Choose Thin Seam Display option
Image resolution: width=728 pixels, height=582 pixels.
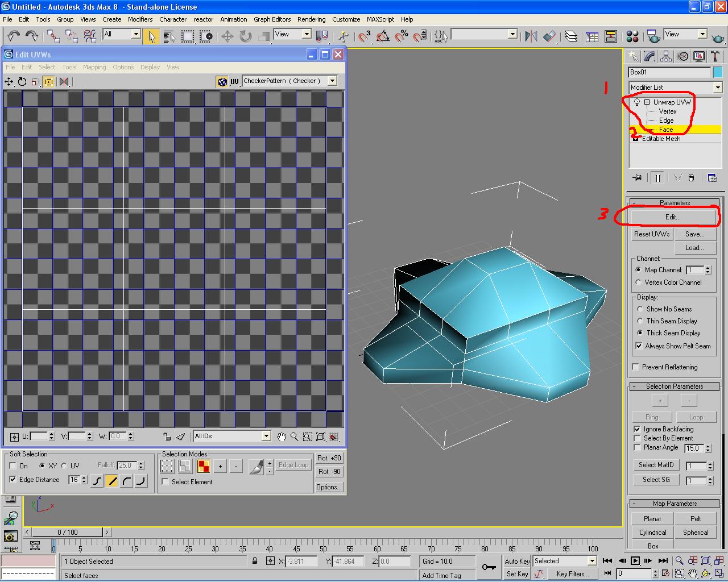[640, 321]
